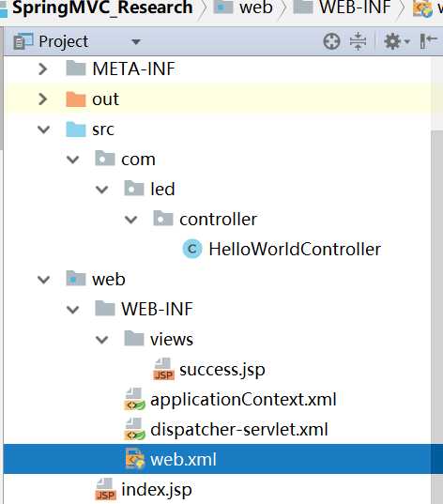Select the WEB-INF folder name in tree

click(157, 309)
